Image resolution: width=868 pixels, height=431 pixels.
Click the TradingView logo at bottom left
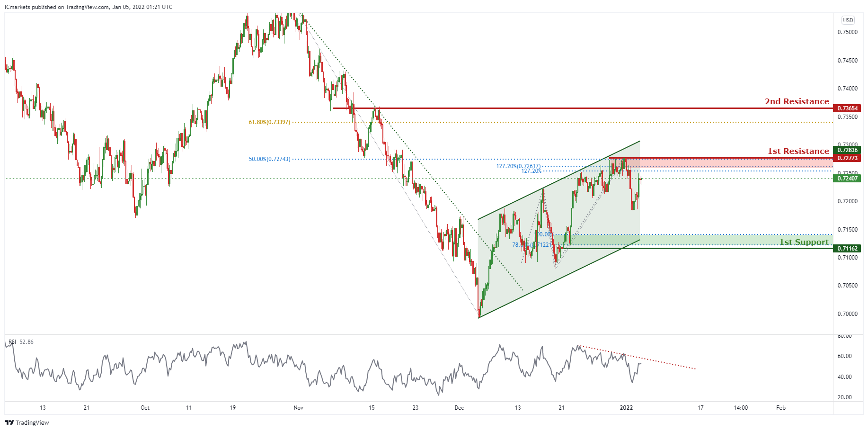pyautogui.click(x=27, y=422)
